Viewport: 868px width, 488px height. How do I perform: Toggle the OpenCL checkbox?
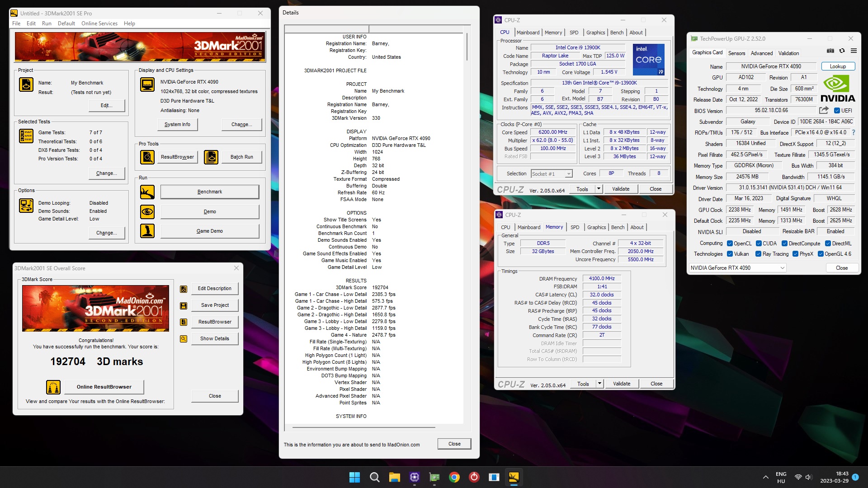[x=730, y=244]
